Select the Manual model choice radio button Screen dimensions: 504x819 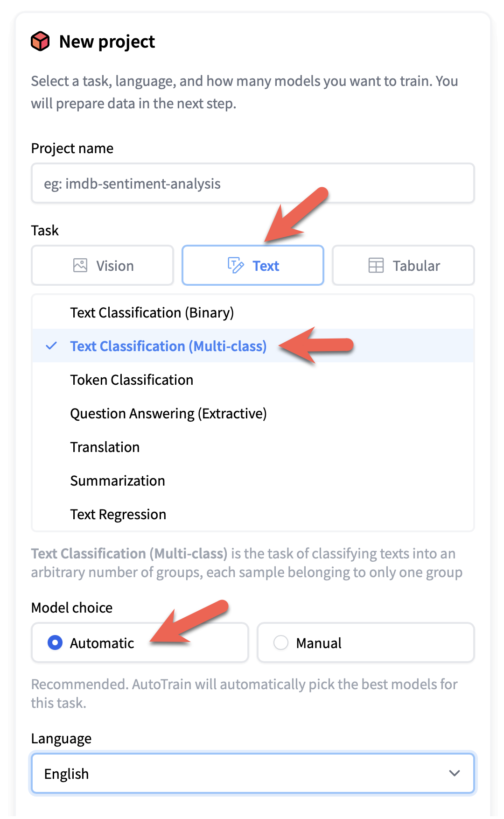[x=280, y=642]
